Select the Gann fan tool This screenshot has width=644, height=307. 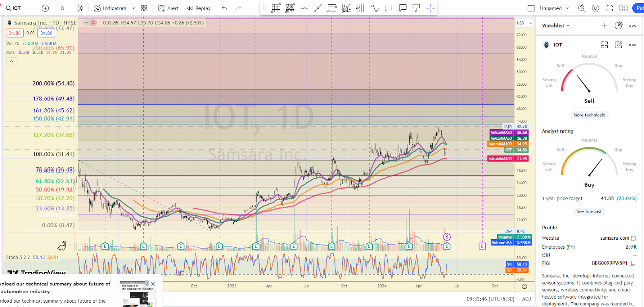click(346, 8)
